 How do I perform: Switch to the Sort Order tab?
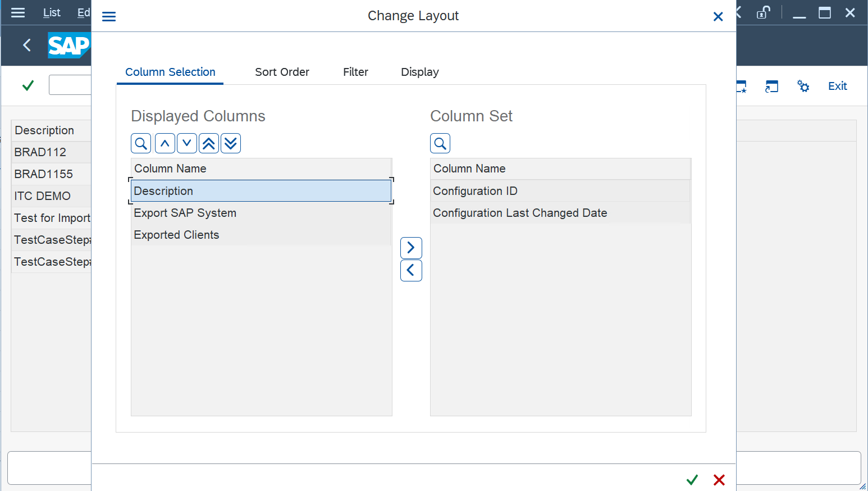(282, 72)
